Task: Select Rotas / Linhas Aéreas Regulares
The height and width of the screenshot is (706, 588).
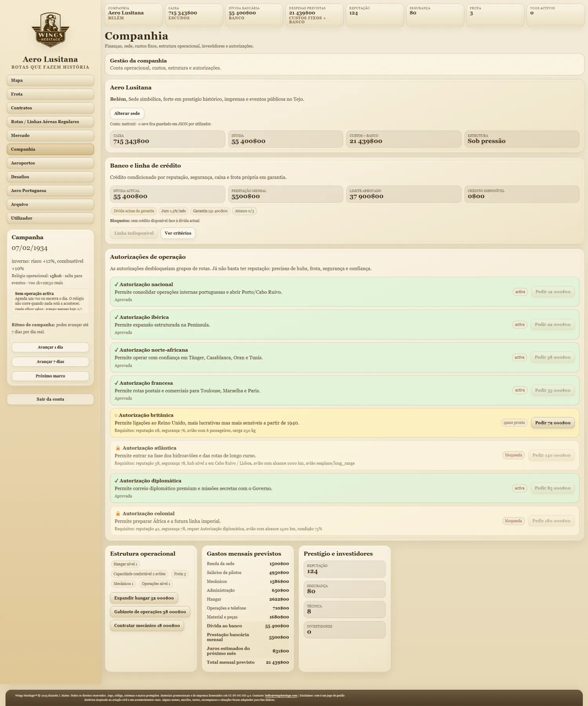Action: tap(50, 122)
